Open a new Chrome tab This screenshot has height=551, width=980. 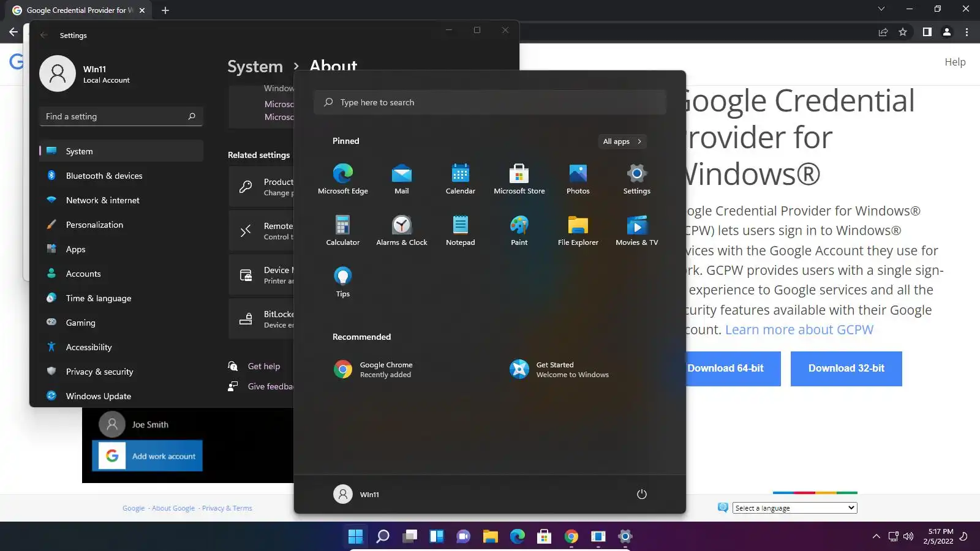point(165,10)
